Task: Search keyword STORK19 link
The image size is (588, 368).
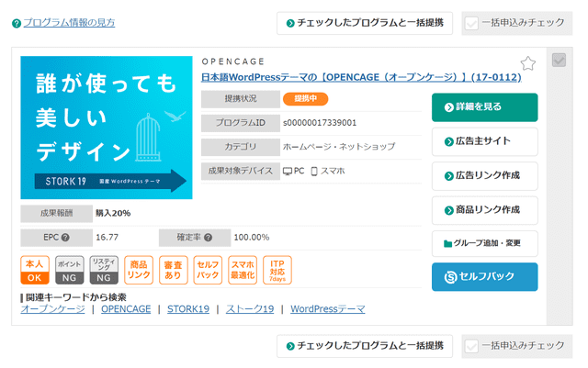Action: coord(188,309)
